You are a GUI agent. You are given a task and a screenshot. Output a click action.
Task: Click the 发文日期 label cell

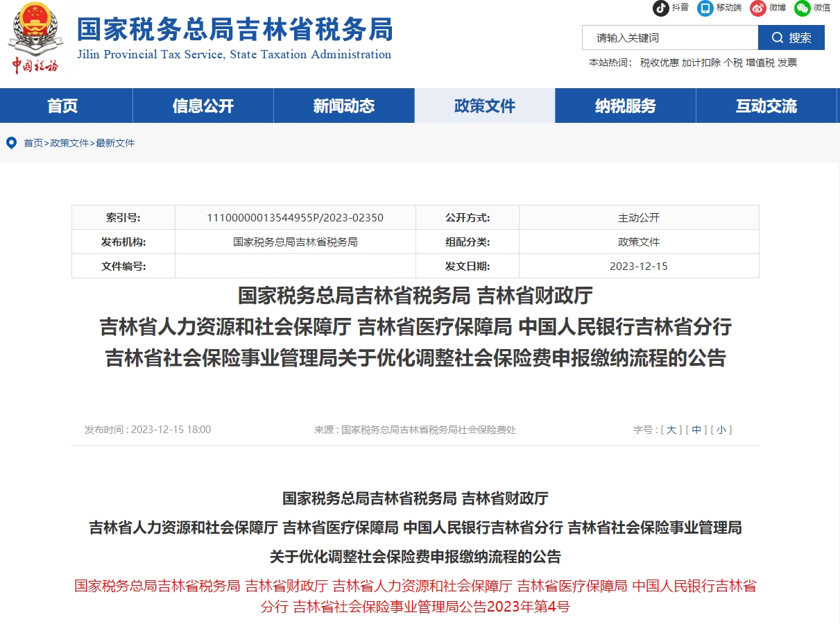(468, 266)
